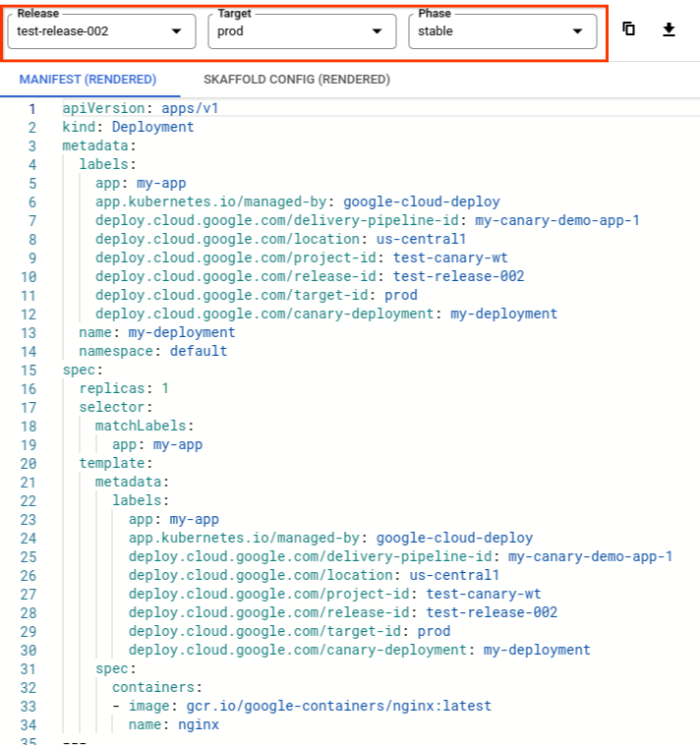
Task: Download the rendered manifest file
Action: [669, 29]
